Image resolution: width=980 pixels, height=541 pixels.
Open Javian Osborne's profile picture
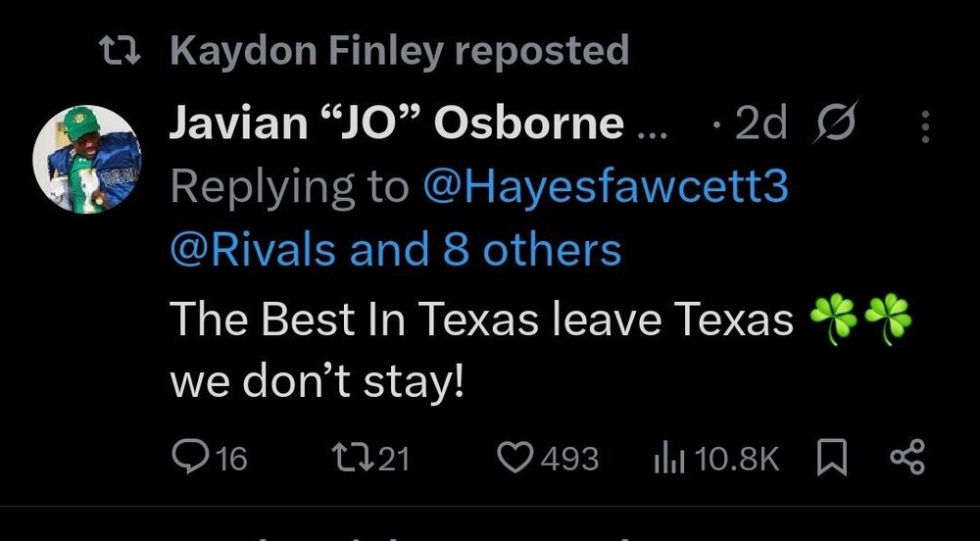[x=88, y=159]
